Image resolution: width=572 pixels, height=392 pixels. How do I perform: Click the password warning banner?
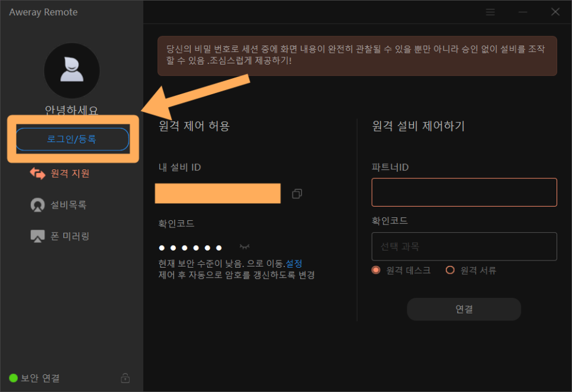[357, 56]
